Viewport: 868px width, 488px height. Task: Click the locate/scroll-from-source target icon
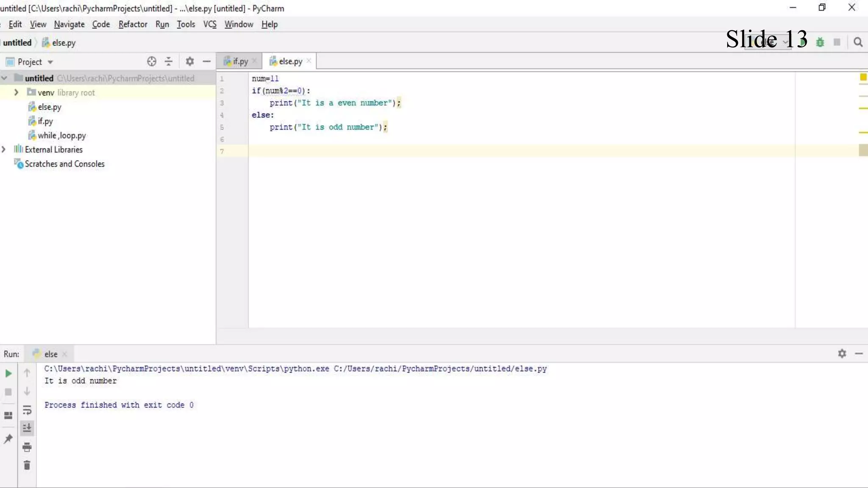click(151, 61)
